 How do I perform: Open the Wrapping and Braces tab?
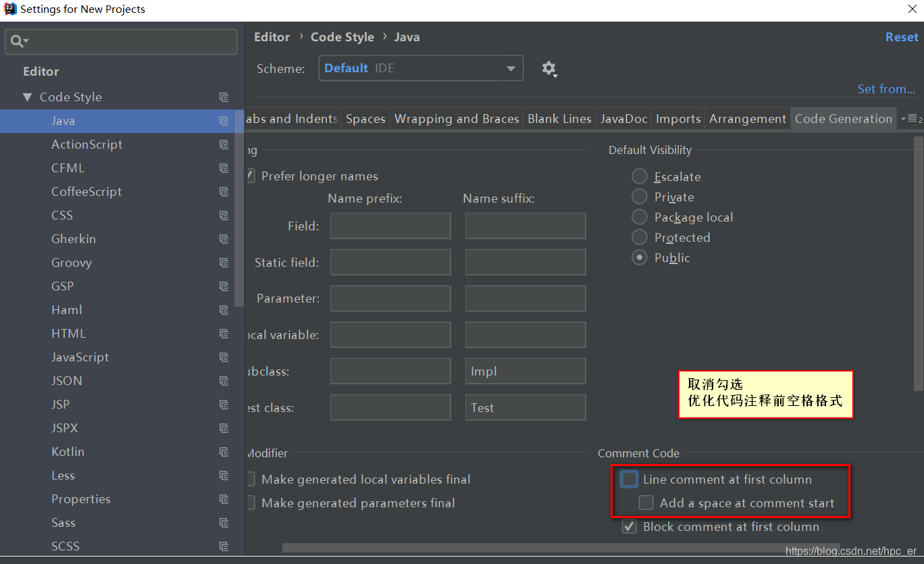[457, 119]
